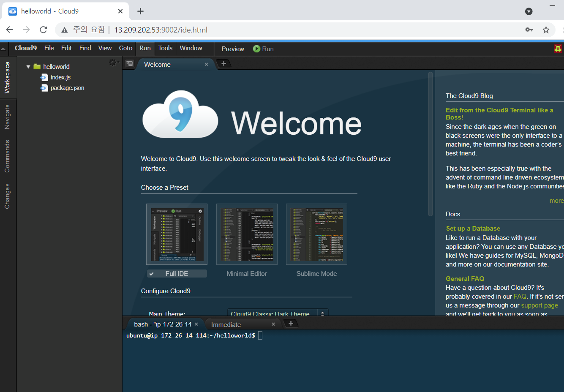Click the Minimal Editor preset thumbnail
The image size is (564, 392).
(x=247, y=234)
